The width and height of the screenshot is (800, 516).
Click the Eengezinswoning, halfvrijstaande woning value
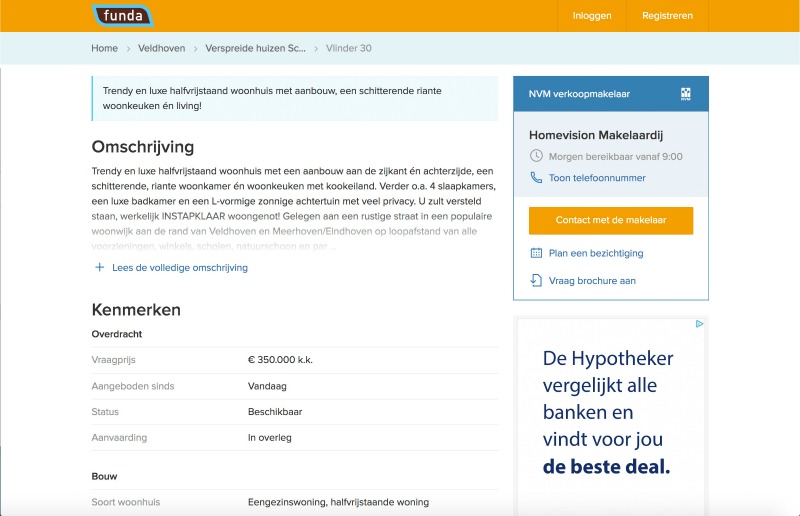click(338, 502)
